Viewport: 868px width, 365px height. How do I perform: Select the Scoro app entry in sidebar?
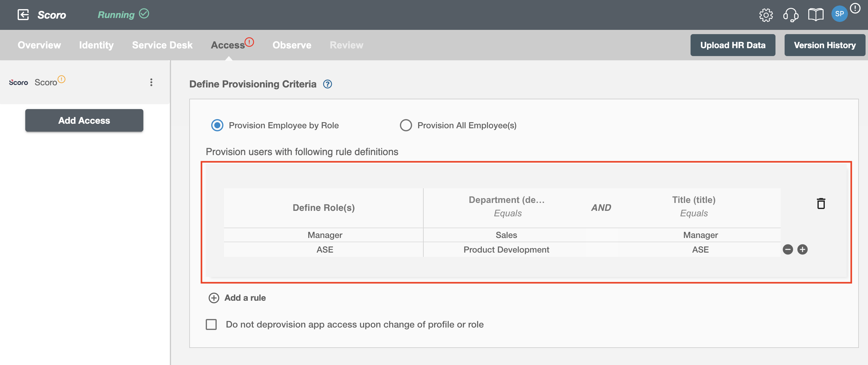(84, 82)
